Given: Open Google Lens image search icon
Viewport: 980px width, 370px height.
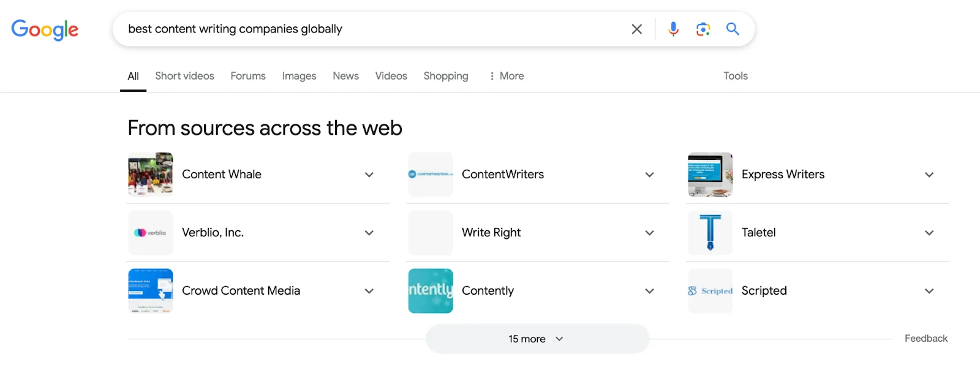Looking at the screenshot, I should point(703,29).
